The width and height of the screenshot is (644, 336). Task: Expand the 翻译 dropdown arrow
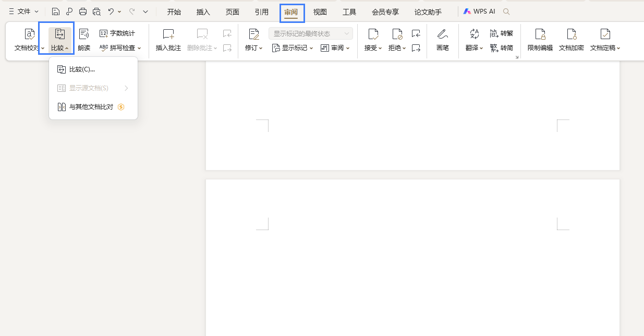point(481,48)
